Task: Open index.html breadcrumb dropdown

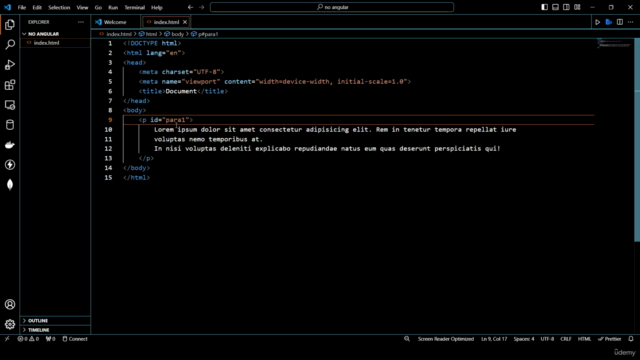Action: pyautogui.click(x=116, y=34)
